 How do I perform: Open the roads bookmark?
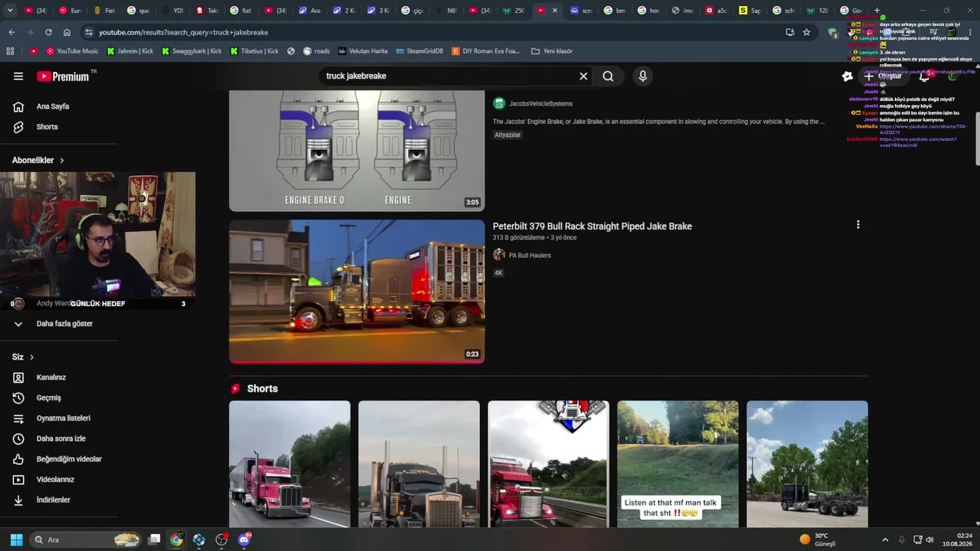[x=317, y=51]
